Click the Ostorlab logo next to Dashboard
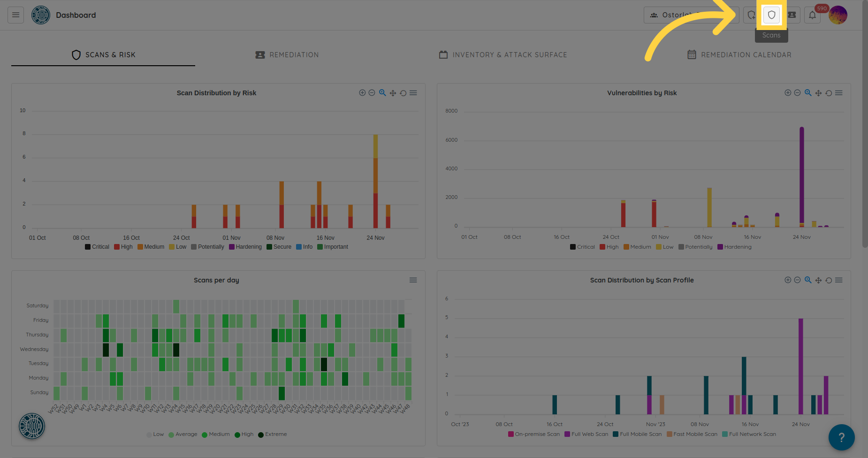The height and width of the screenshot is (458, 868). tap(41, 15)
